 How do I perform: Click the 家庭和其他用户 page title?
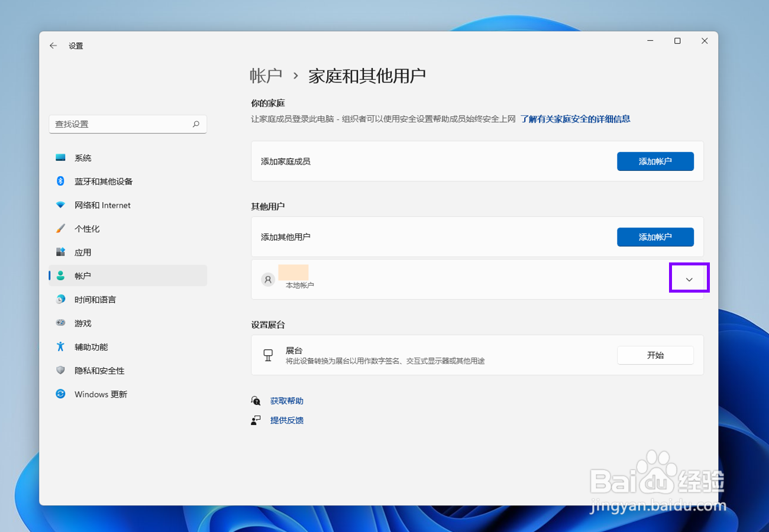coord(367,76)
